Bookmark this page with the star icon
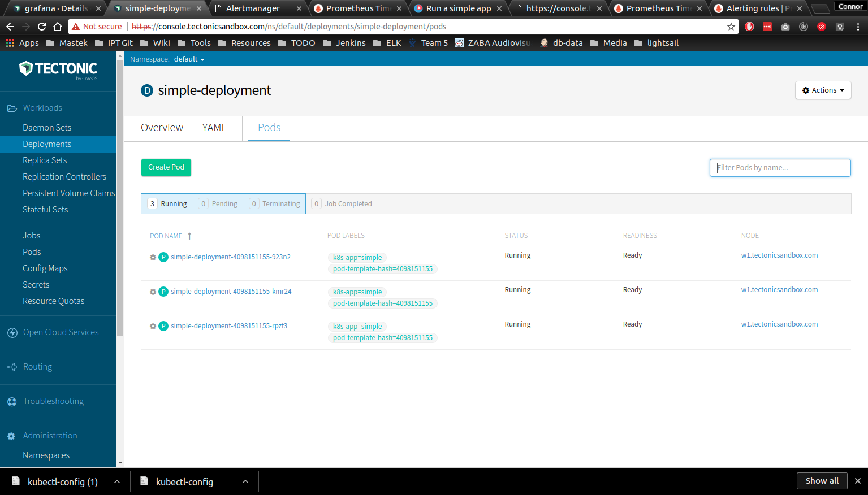Image resolution: width=868 pixels, height=495 pixels. 731,27
